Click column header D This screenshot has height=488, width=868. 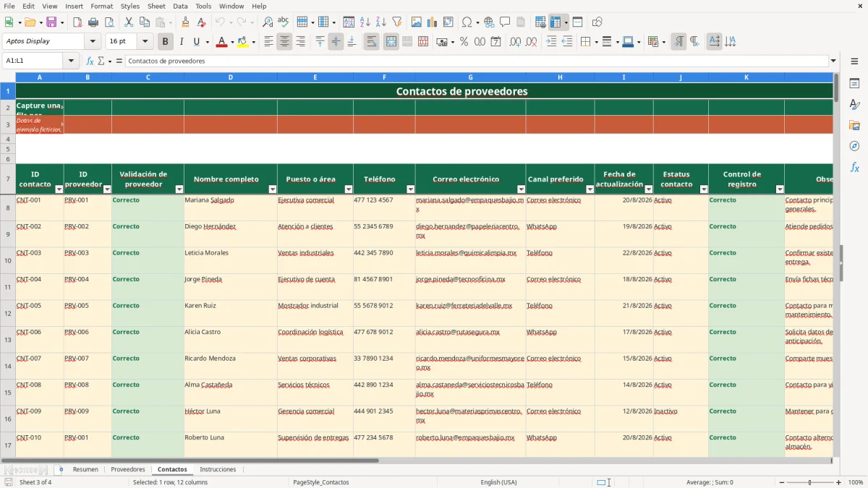click(230, 77)
